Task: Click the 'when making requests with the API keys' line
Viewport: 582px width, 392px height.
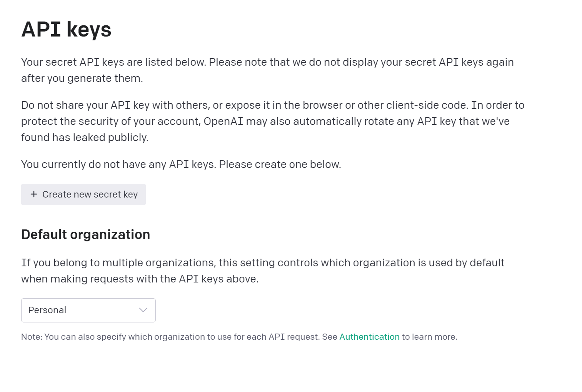Action: click(140, 279)
